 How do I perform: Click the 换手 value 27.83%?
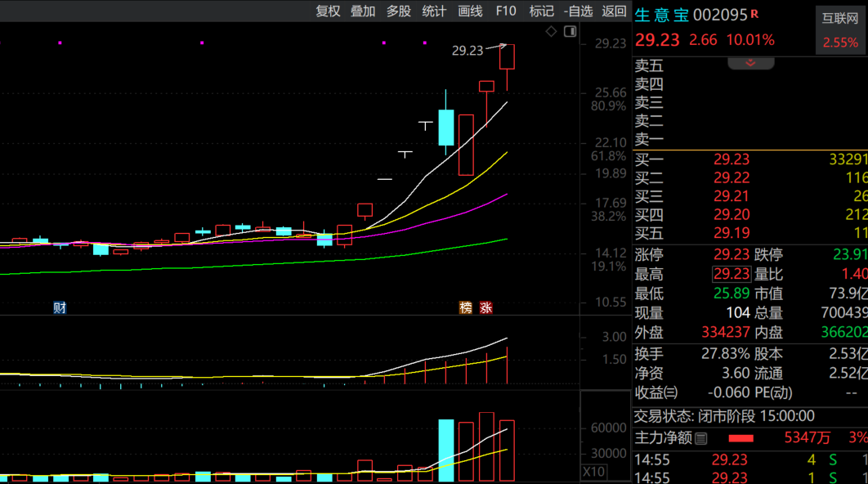pyautogui.click(x=726, y=353)
